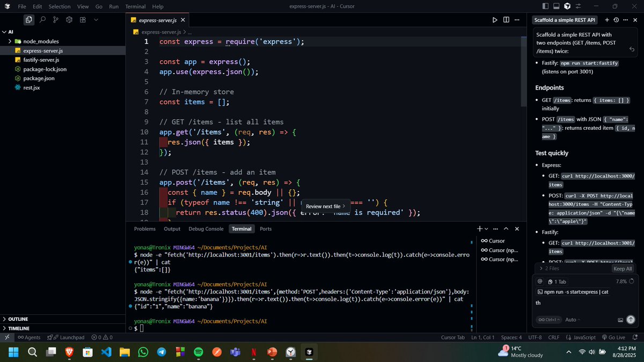The image size is (644, 362).
Task: Click the editor vertical scrollbar
Action: pyautogui.click(x=523, y=72)
